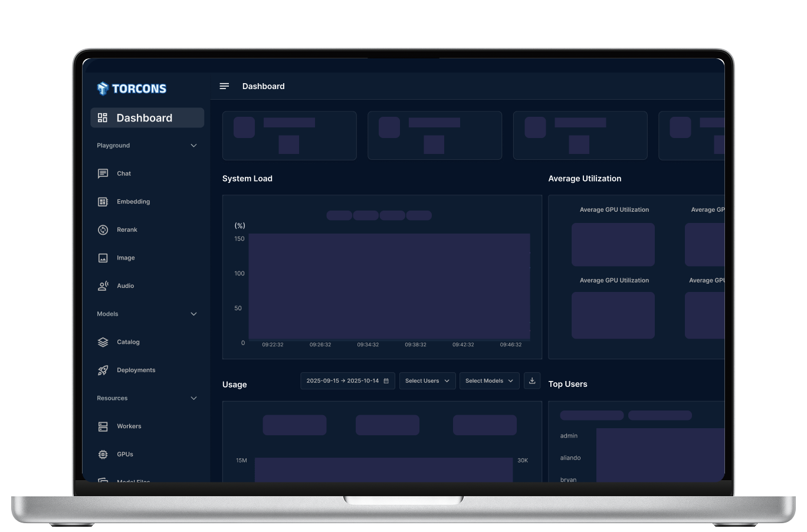807x532 pixels.
Task: Select the Embedding tool in sidebar
Action: click(133, 201)
